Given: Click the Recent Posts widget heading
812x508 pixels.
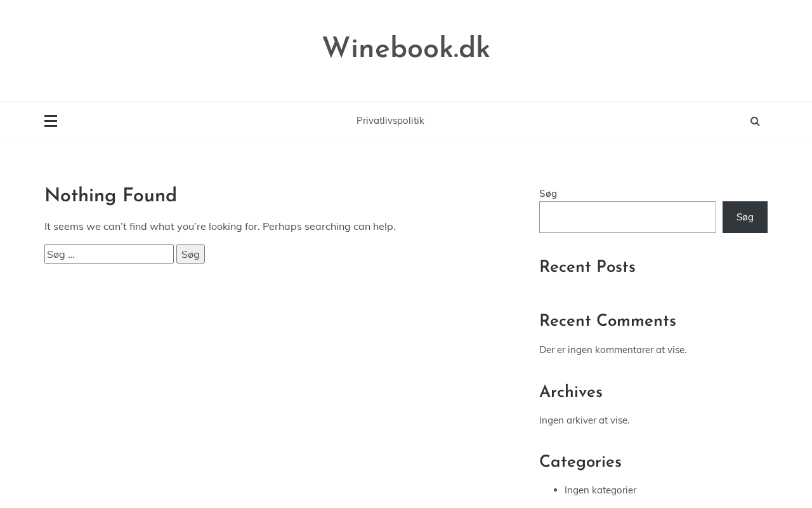Looking at the screenshot, I should [587, 267].
